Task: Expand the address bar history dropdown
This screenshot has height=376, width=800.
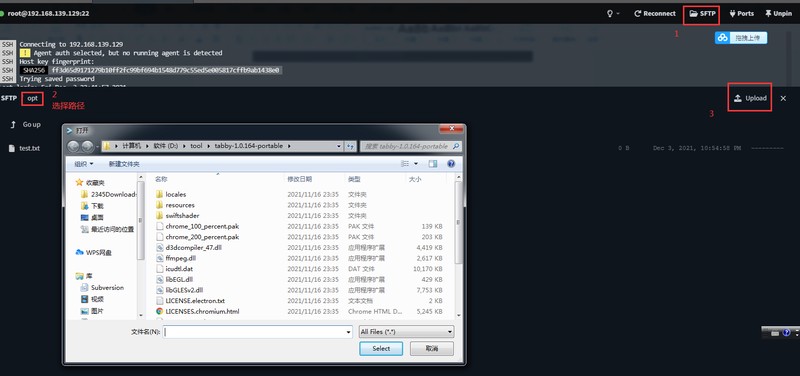Action: pos(339,146)
